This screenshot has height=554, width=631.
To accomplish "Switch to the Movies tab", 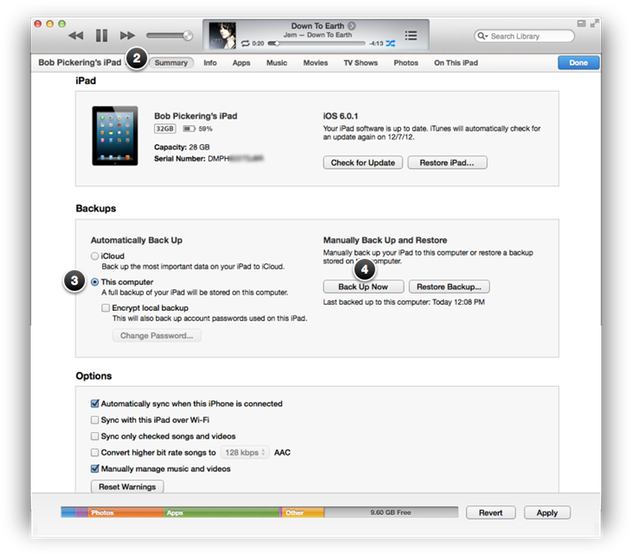I will coord(316,63).
